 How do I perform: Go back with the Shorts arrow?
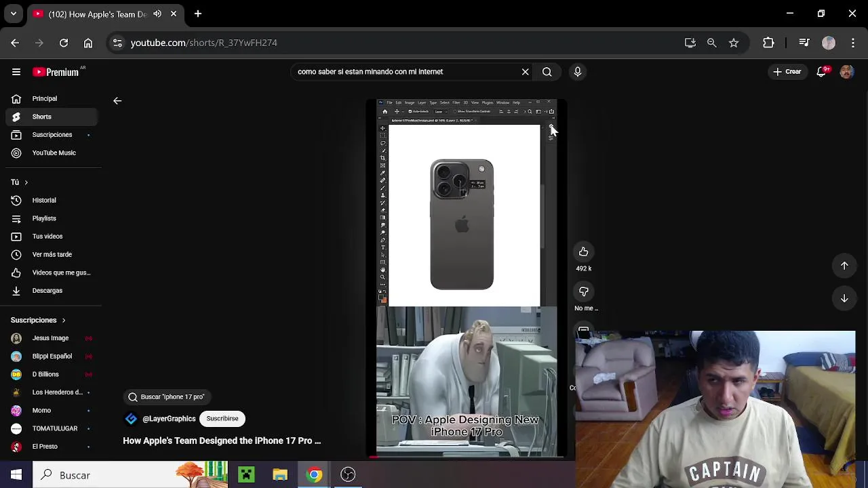(x=117, y=101)
